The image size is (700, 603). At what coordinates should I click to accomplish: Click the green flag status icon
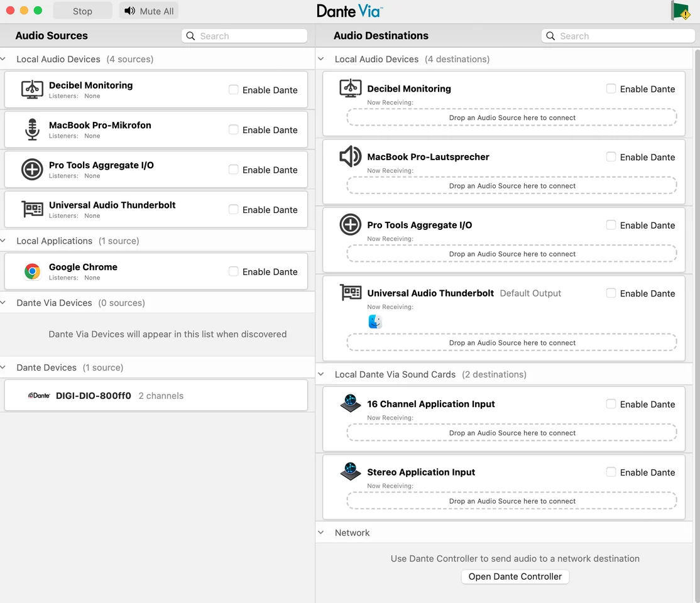tap(679, 11)
